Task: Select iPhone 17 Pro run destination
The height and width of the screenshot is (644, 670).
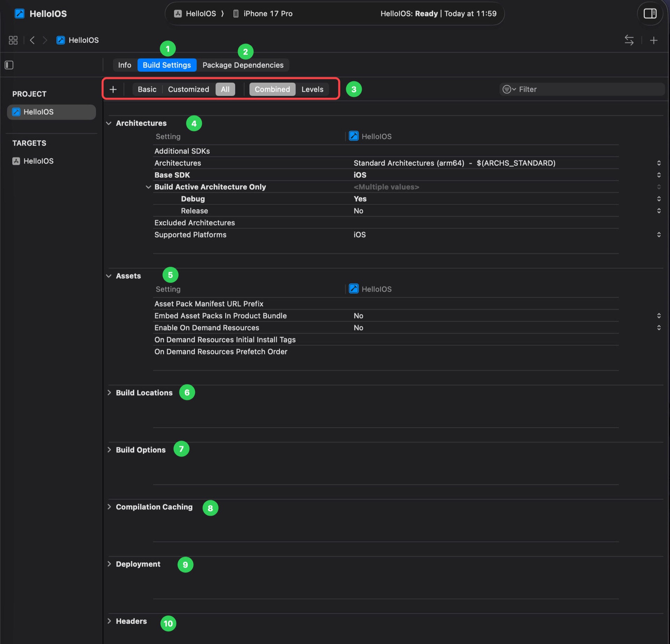Action: coord(263,14)
